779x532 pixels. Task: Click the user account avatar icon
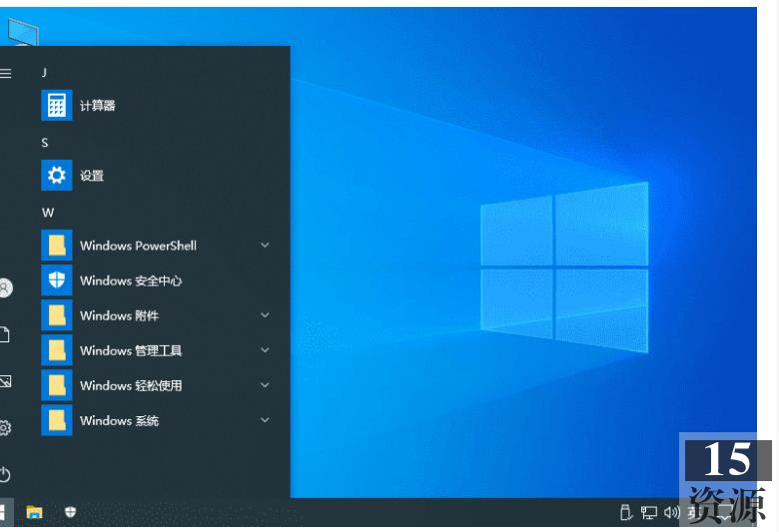5,287
